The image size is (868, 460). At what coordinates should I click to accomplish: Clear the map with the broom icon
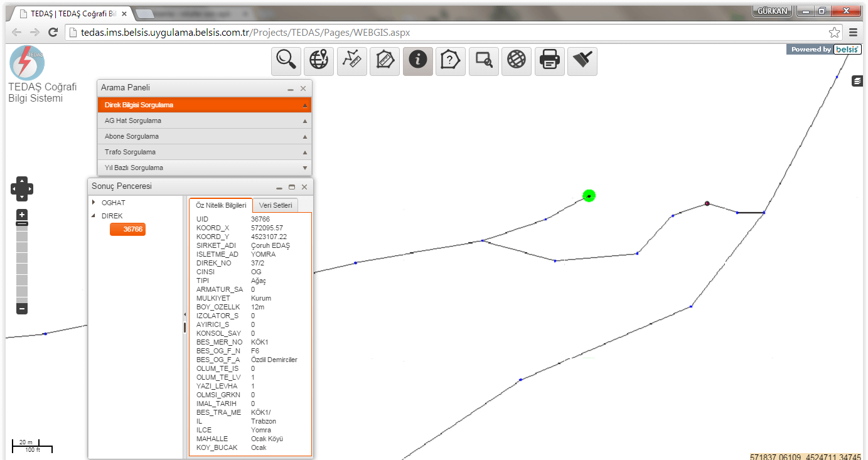click(582, 60)
